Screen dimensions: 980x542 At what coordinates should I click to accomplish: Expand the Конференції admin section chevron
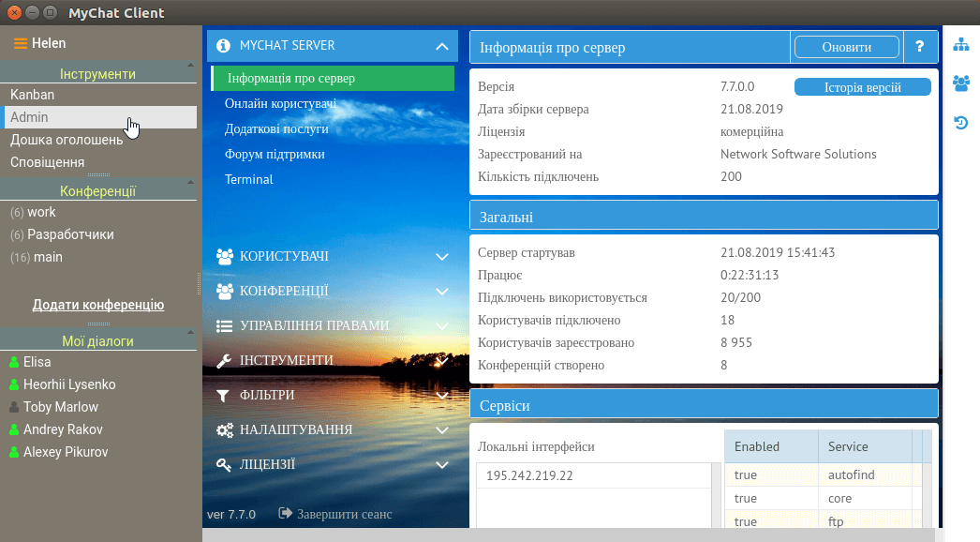tap(442, 291)
